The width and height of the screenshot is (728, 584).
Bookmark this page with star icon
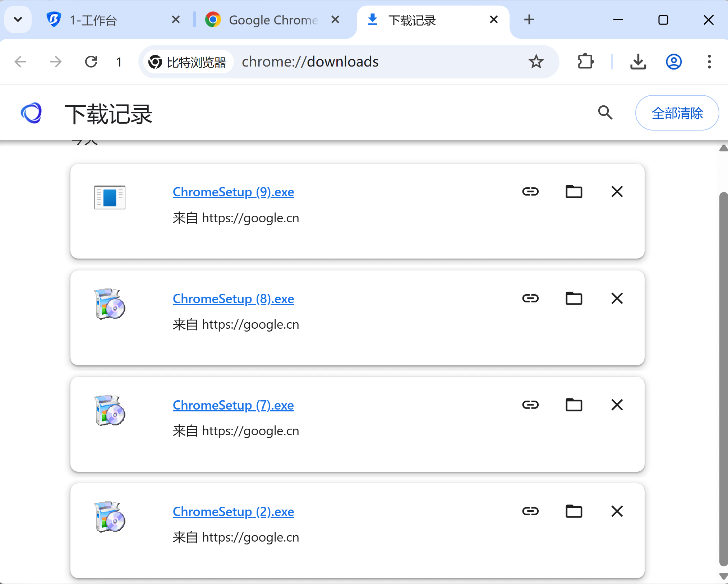(536, 61)
